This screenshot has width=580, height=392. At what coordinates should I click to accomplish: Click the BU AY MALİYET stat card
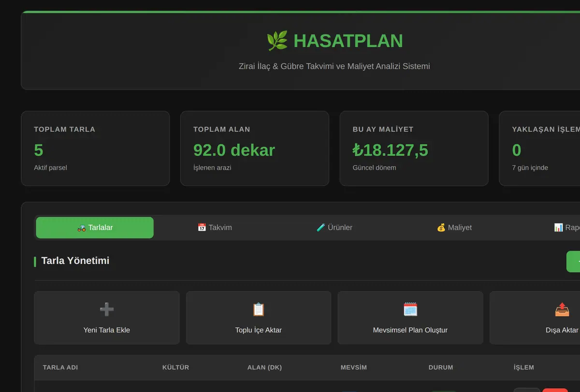tap(414, 148)
